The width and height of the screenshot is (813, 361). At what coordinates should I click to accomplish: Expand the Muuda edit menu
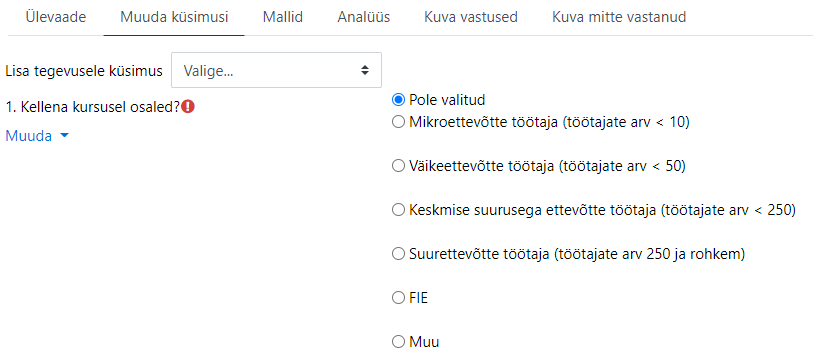click(x=37, y=136)
